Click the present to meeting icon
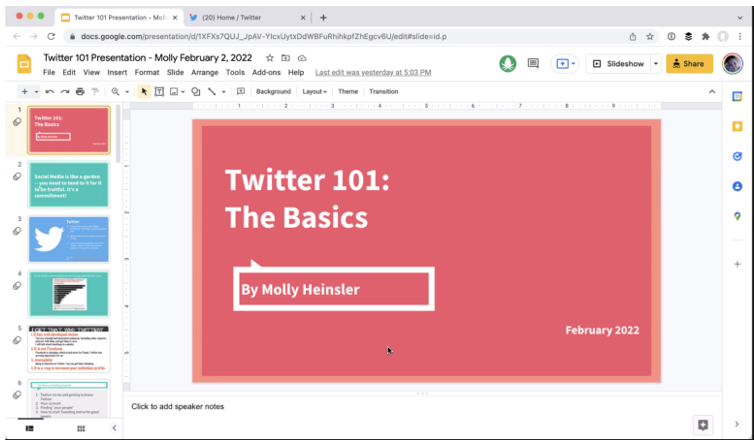The height and width of the screenshot is (447, 754). point(562,63)
